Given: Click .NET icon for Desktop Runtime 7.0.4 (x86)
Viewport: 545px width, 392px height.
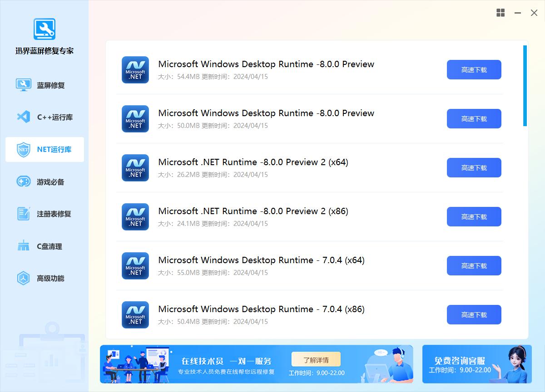Looking at the screenshot, I should click(x=135, y=315).
